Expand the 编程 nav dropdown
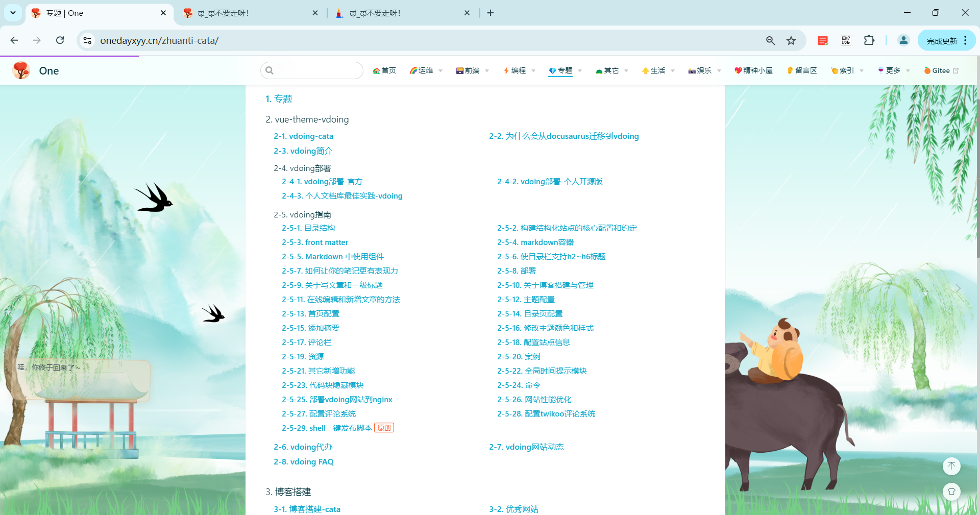 pos(519,70)
